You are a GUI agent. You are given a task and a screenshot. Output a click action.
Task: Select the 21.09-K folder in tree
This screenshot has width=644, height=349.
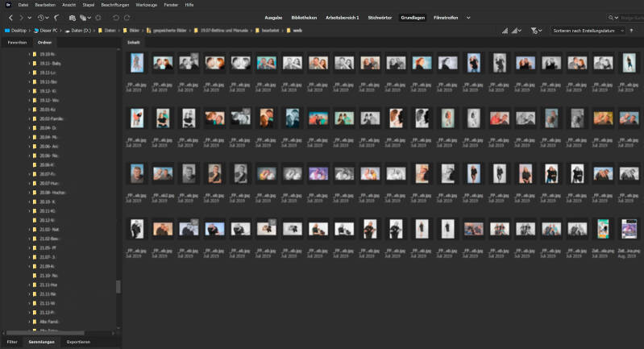tap(47, 267)
